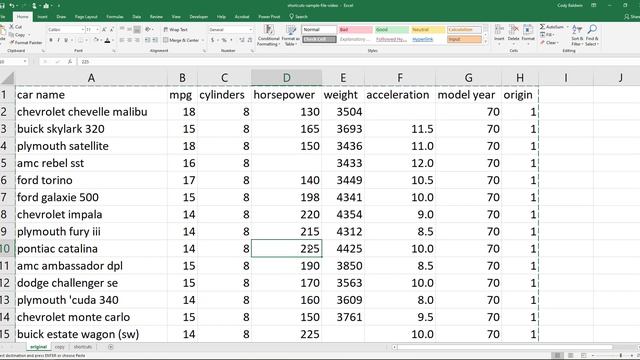Toggle Underline formatting

[x=66, y=40]
